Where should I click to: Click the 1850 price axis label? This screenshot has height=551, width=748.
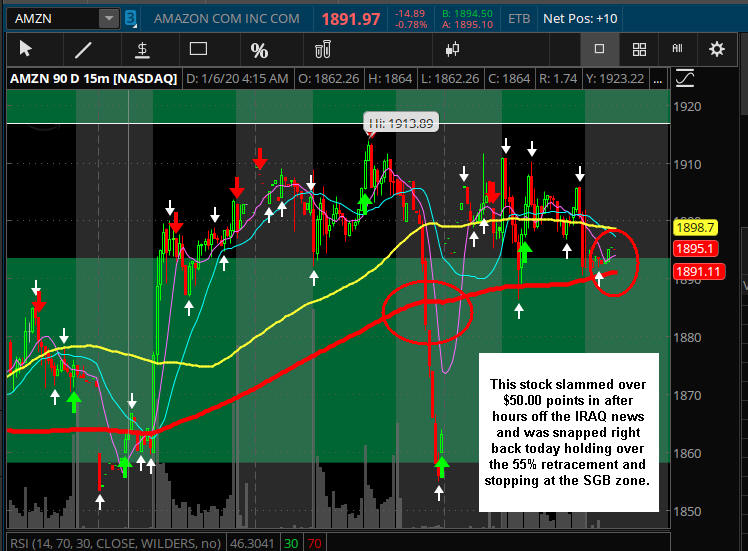[x=687, y=511]
